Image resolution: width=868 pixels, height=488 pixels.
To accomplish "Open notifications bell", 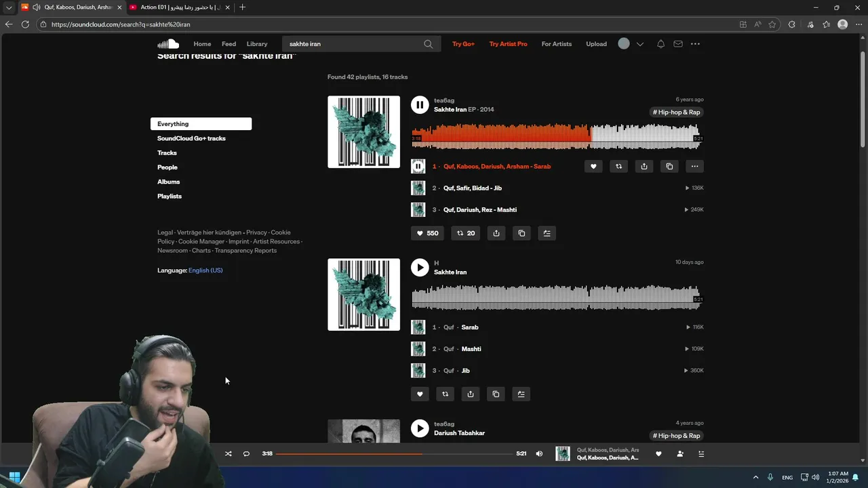I will (x=660, y=44).
